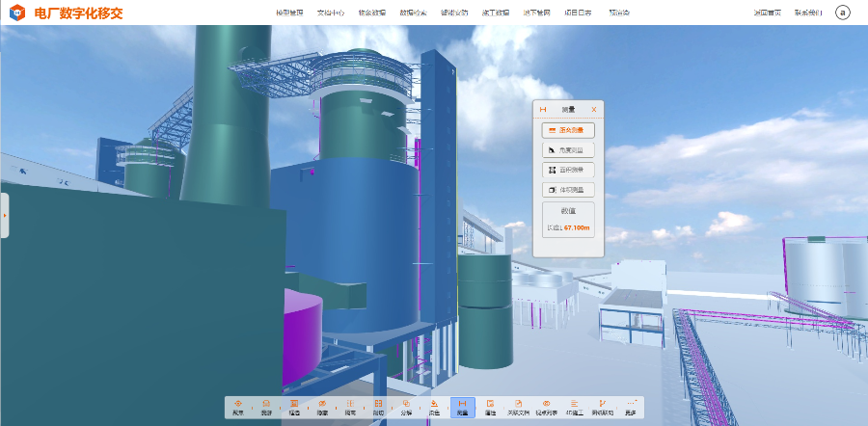The width and height of the screenshot is (868, 426).
Task: Activate the 框选 box-select tool
Action: click(x=293, y=408)
